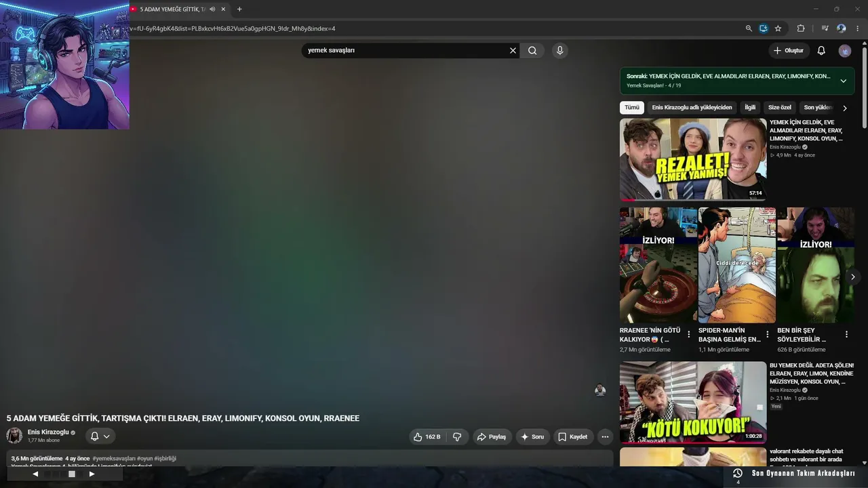
Task: Open the 'SPIDER-MAN'İN BAŞINA GELMİŞ' short
Action: (x=737, y=265)
